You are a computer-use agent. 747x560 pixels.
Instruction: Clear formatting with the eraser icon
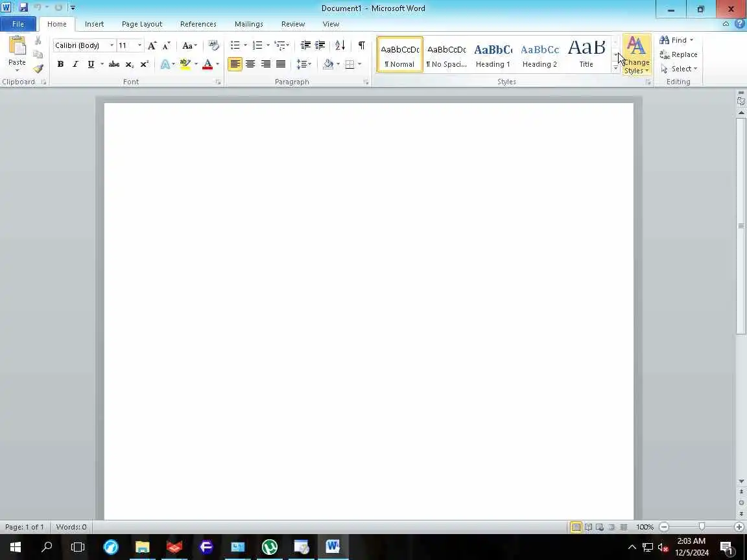(x=214, y=45)
